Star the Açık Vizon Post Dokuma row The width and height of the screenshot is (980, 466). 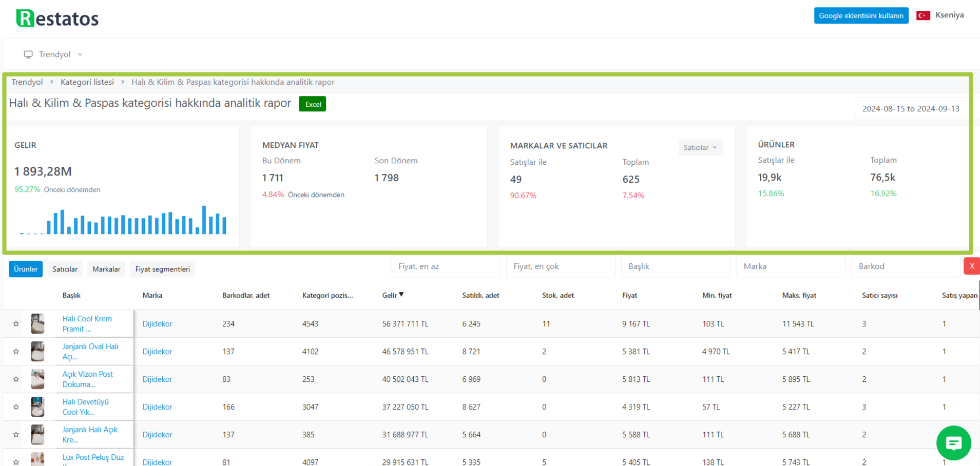16,379
